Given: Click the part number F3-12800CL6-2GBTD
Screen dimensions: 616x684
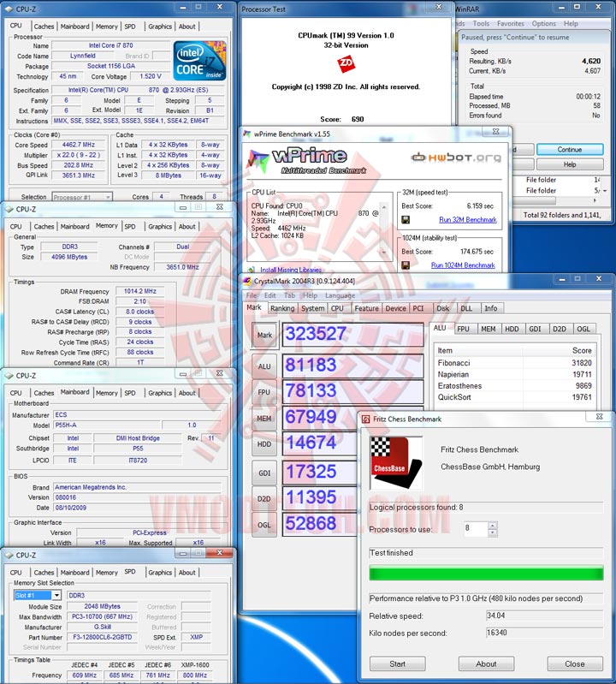Looking at the screenshot, I should coord(103,637).
